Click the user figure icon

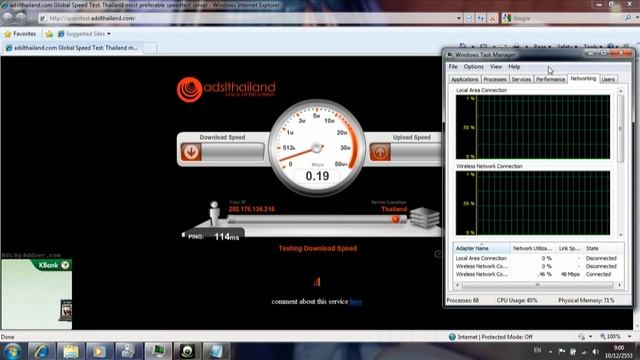click(214, 213)
